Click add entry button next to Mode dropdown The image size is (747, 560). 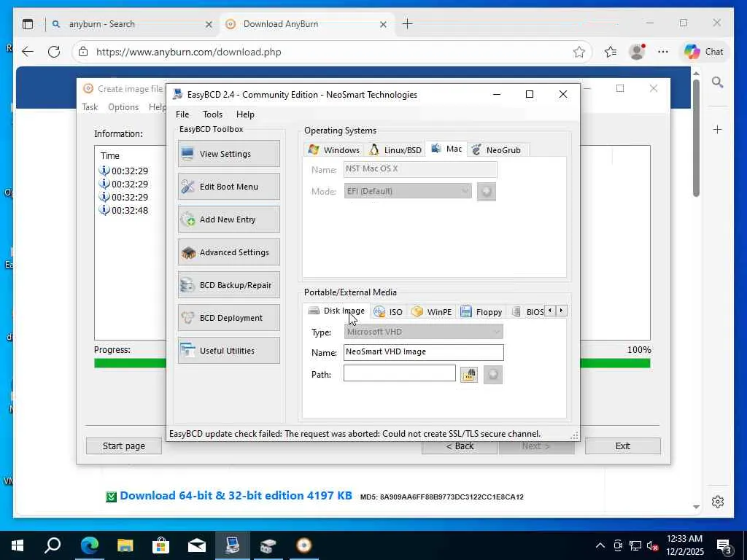[x=487, y=192]
